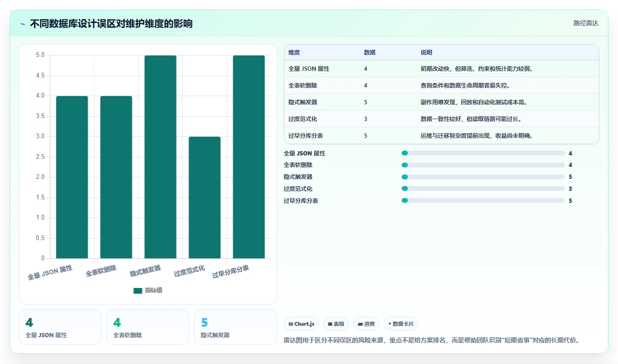Select the 过早分库分表 chart bar
Image resolution: width=618 pixels, height=364 pixels.
pos(249,157)
